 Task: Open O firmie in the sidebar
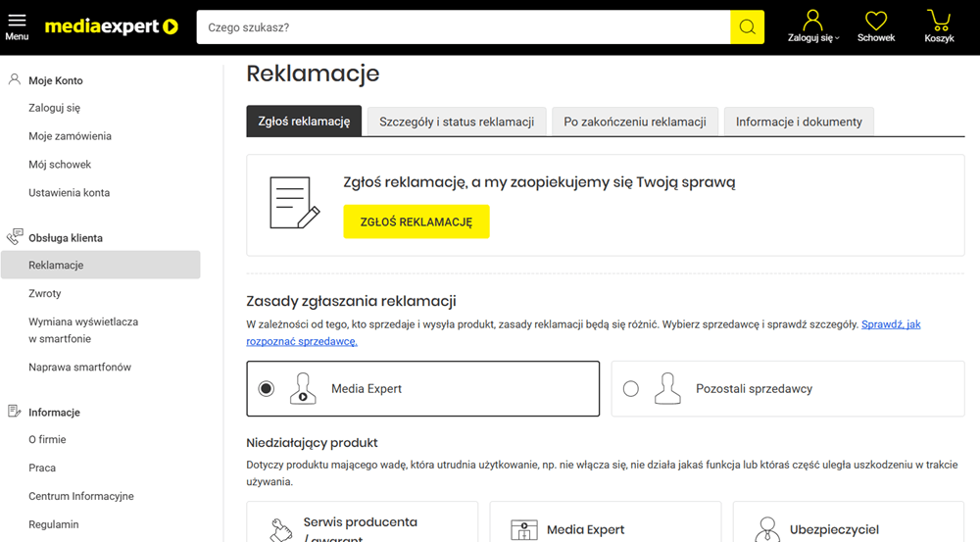(x=47, y=439)
